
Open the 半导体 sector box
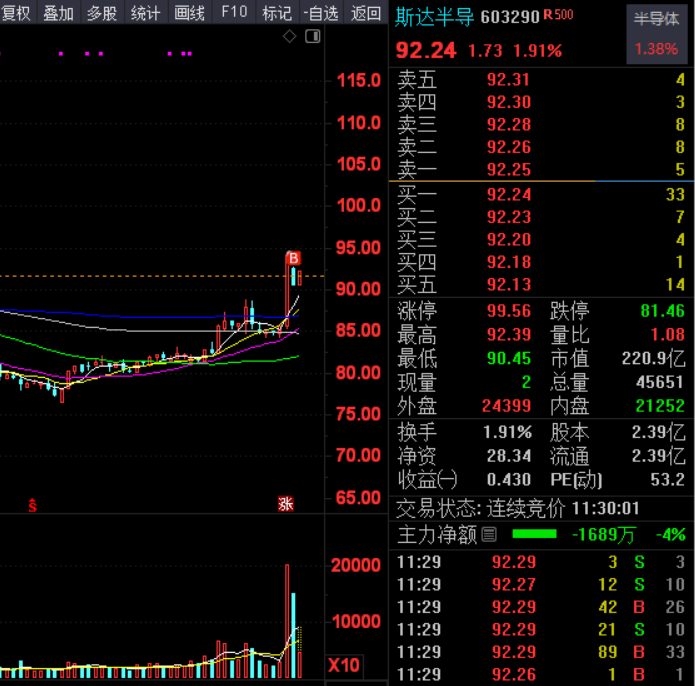[657, 34]
